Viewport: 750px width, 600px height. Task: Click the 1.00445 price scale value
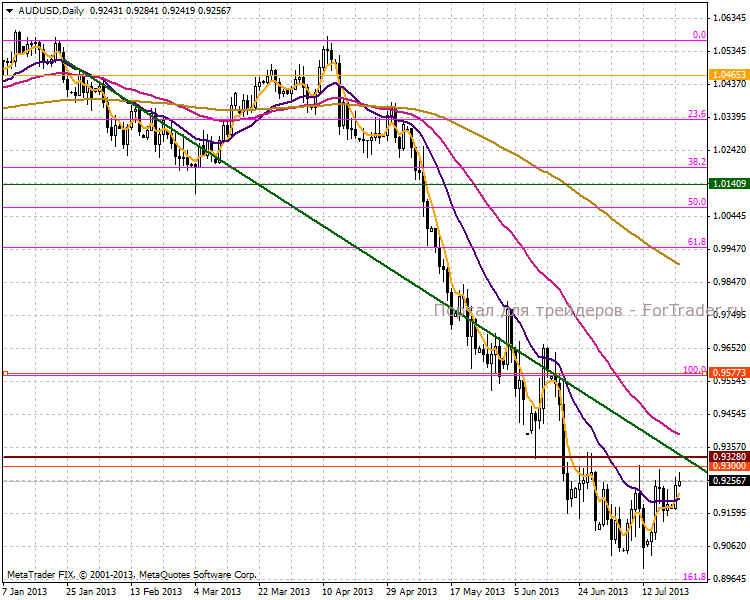(x=729, y=216)
